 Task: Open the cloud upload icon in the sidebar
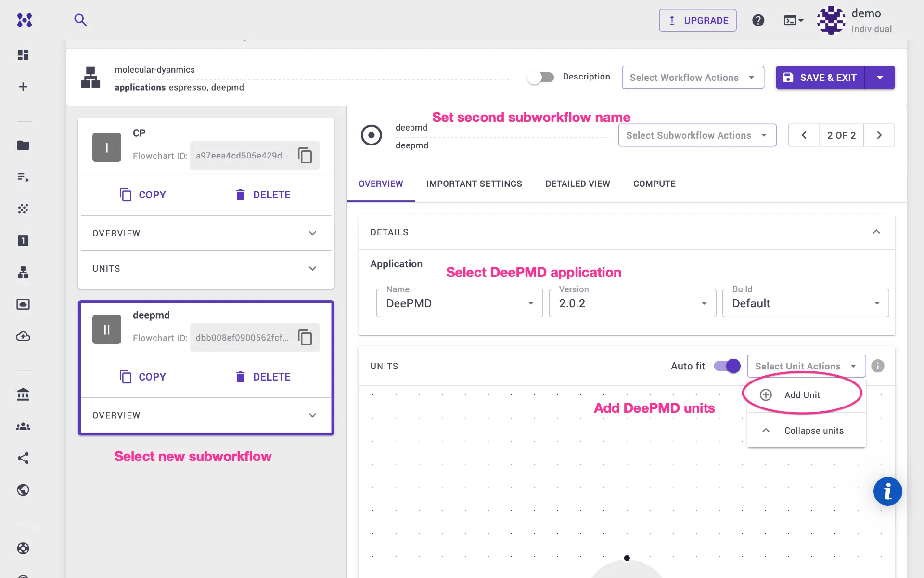click(23, 336)
